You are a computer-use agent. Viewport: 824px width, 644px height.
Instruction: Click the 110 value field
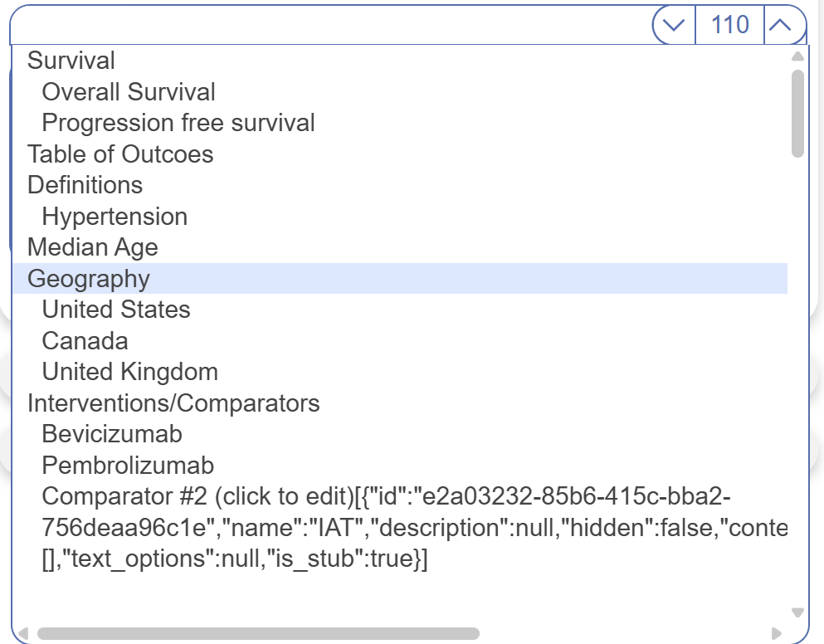click(x=729, y=25)
